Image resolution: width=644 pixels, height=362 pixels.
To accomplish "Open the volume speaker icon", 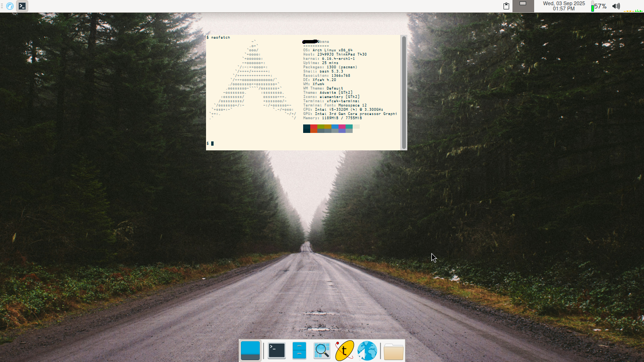I will (616, 6).
